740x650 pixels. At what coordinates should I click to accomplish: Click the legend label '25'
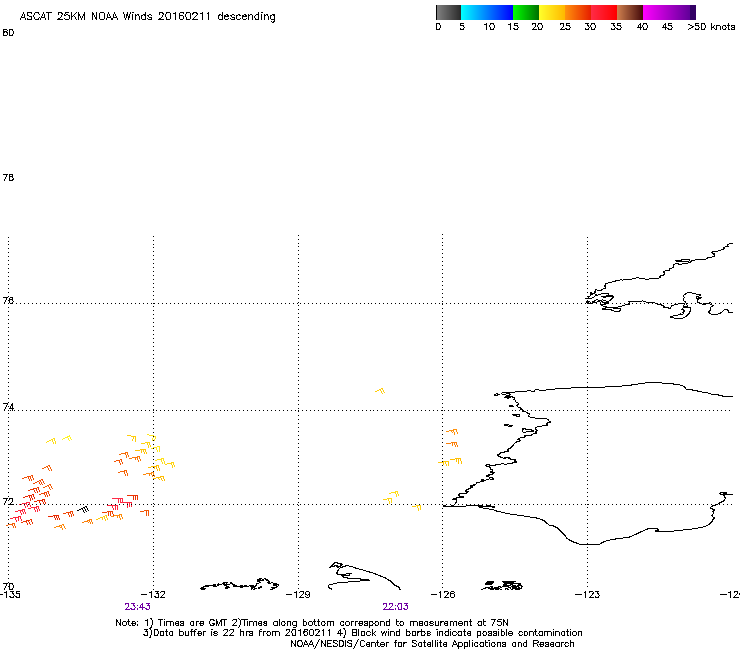[565, 27]
